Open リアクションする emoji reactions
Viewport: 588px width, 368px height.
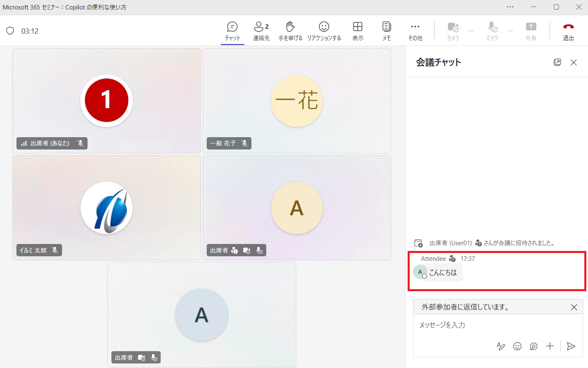pos(324,31)
